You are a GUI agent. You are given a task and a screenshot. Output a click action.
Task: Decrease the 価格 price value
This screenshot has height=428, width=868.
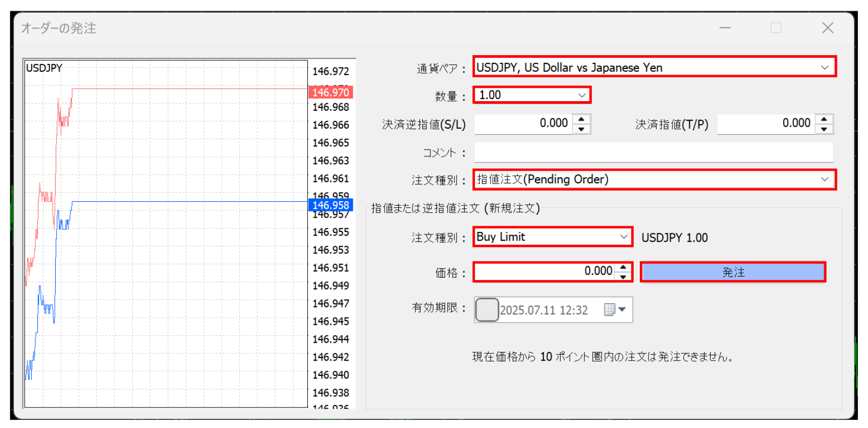point(623,277)
